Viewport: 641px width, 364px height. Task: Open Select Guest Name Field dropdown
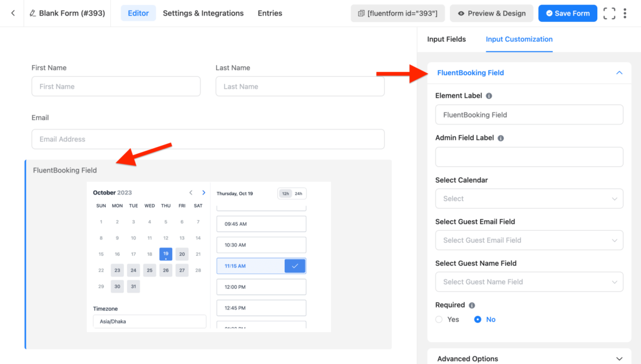coord(529,282)
